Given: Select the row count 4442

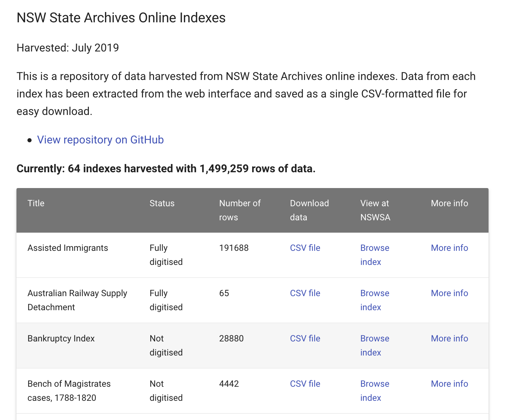Looking at the screenshot, I should point(229,384).
